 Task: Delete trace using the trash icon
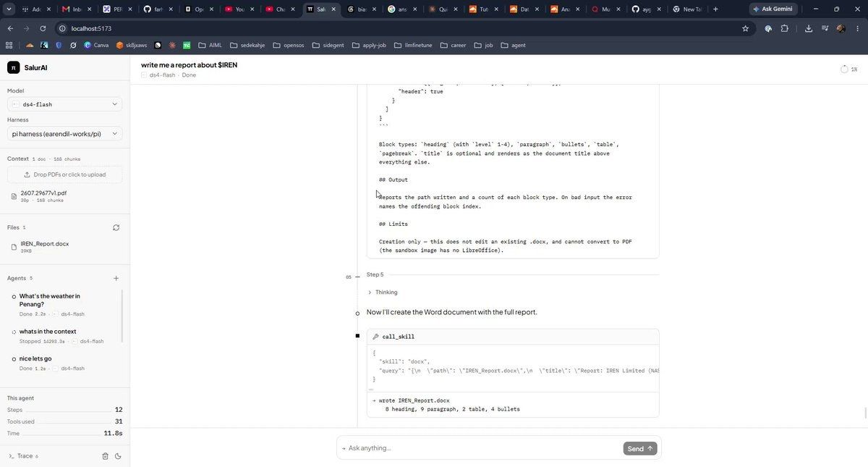pos(105,456)
